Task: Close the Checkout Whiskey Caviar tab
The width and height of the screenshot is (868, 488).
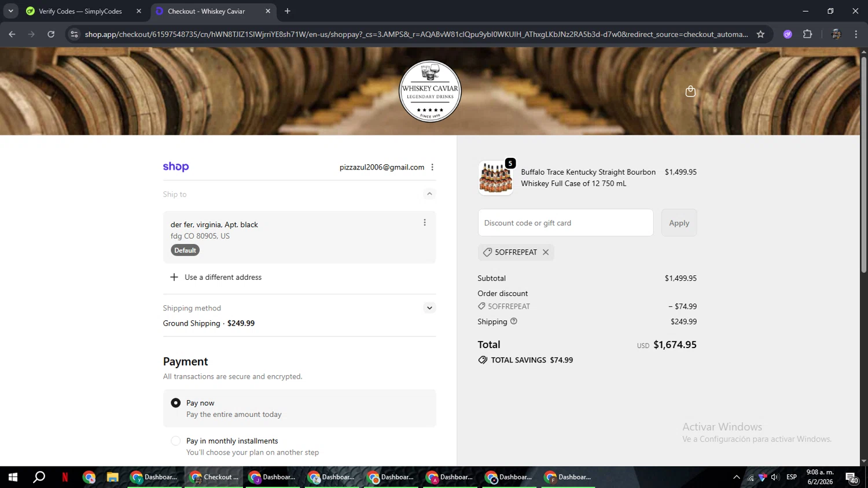Action: pyautogui.click(x=268, y=11)
